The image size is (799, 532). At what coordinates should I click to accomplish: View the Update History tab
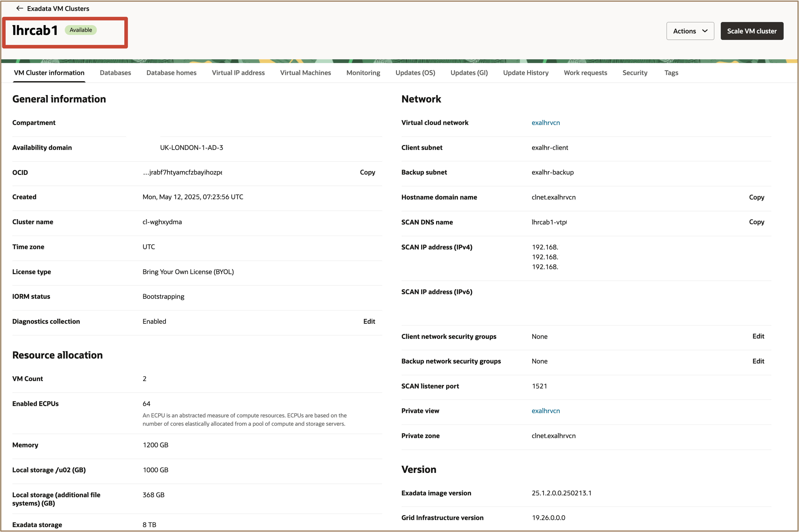coord(526,73)
